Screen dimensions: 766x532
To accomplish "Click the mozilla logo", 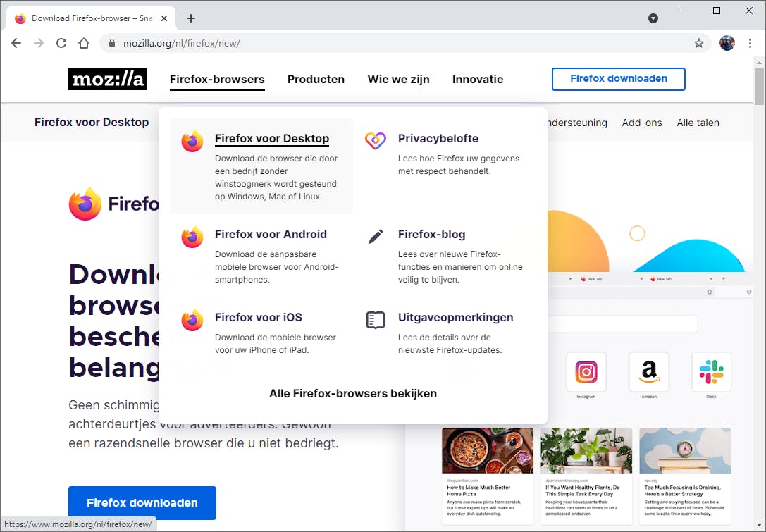I will (108, 79).
